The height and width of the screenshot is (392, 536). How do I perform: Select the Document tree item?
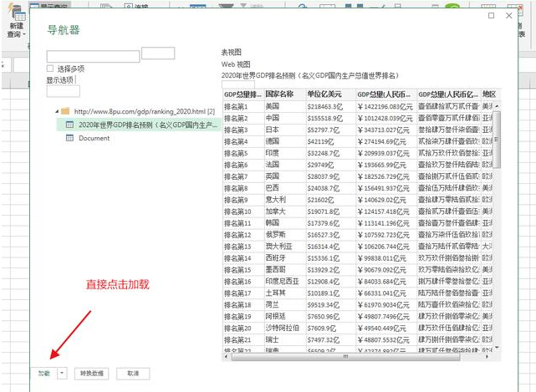(94, 138)
